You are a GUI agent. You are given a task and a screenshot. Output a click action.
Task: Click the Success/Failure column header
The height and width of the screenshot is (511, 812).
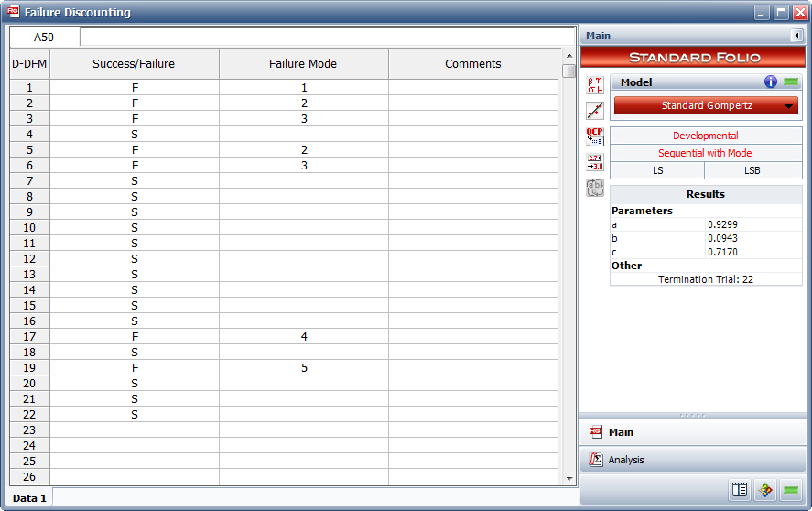coord(135,64)
